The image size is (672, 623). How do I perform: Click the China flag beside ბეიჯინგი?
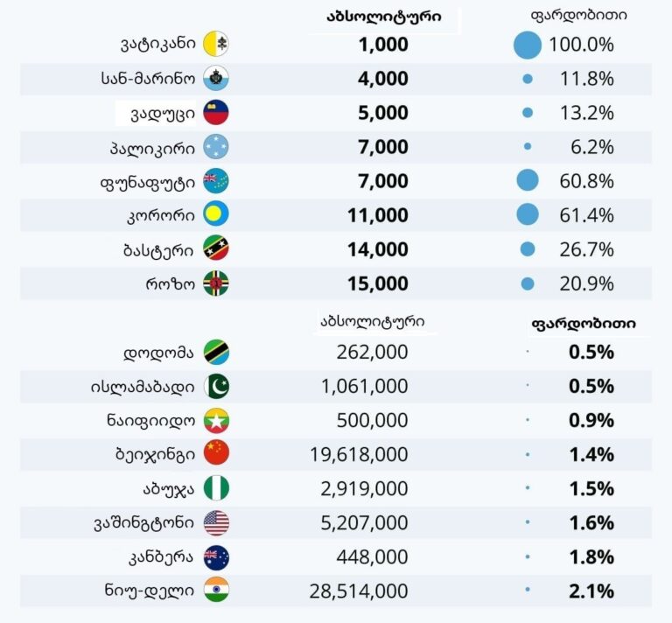tap(215, 454)
